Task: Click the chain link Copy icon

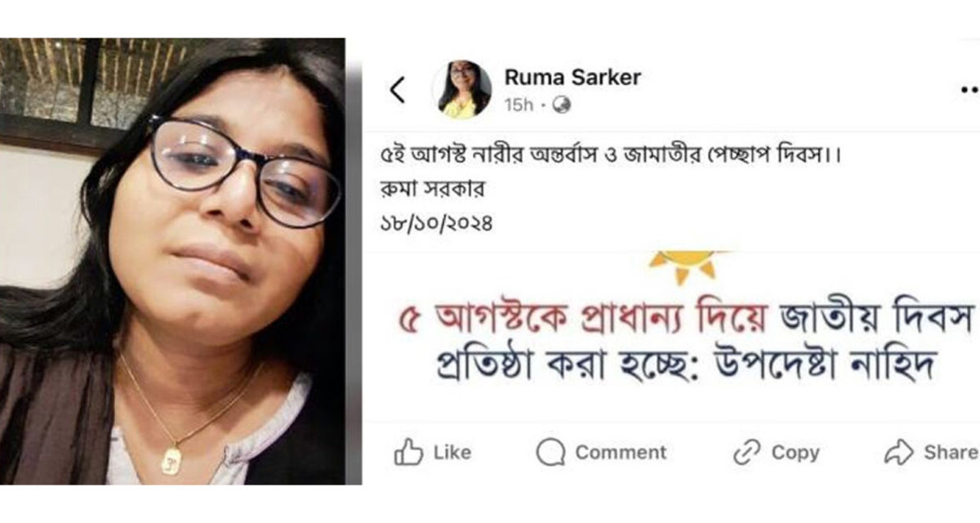Action: coord(746,452)
